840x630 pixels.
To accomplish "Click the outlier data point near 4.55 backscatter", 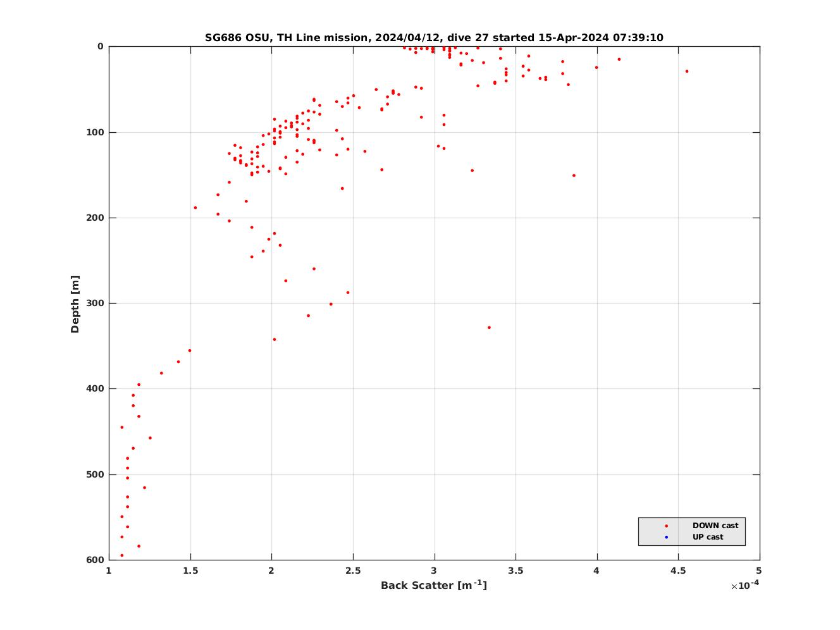I will (687, 71).
